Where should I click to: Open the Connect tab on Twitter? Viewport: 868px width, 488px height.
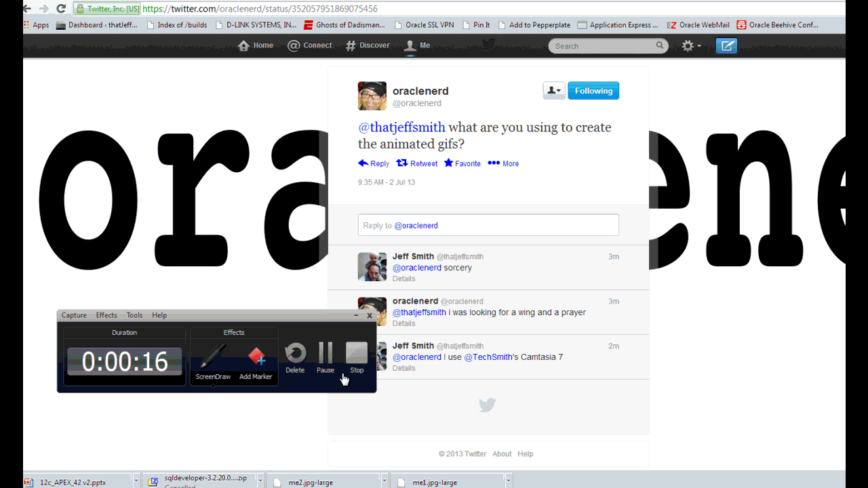tap(310, 45)
